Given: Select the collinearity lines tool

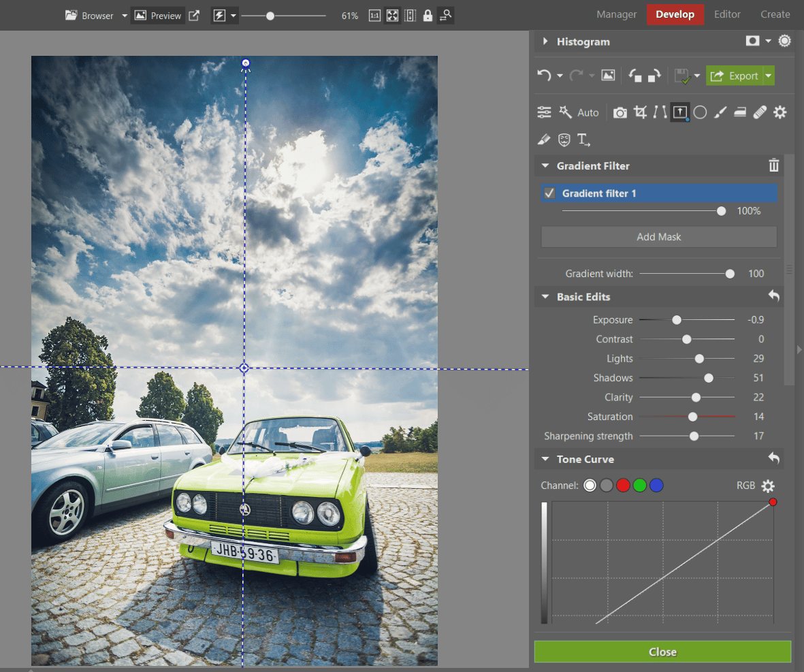Looking at the screenshot, I should [x=660, y=112].
